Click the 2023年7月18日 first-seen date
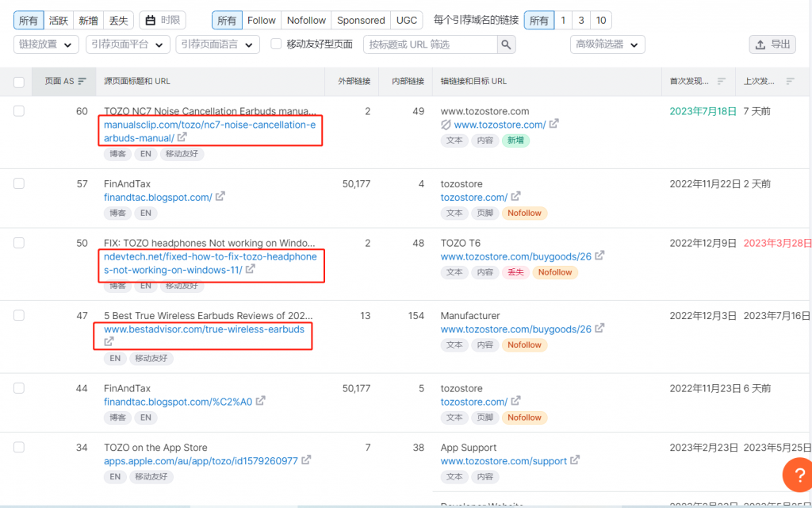812x508 pixels. [x=703, y=111]
